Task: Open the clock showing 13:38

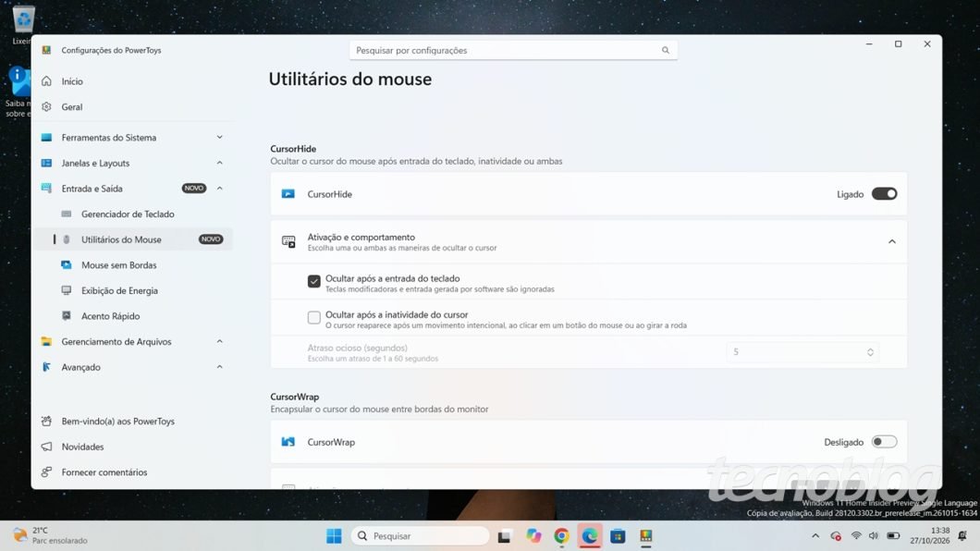Action: tap(930, 536)
